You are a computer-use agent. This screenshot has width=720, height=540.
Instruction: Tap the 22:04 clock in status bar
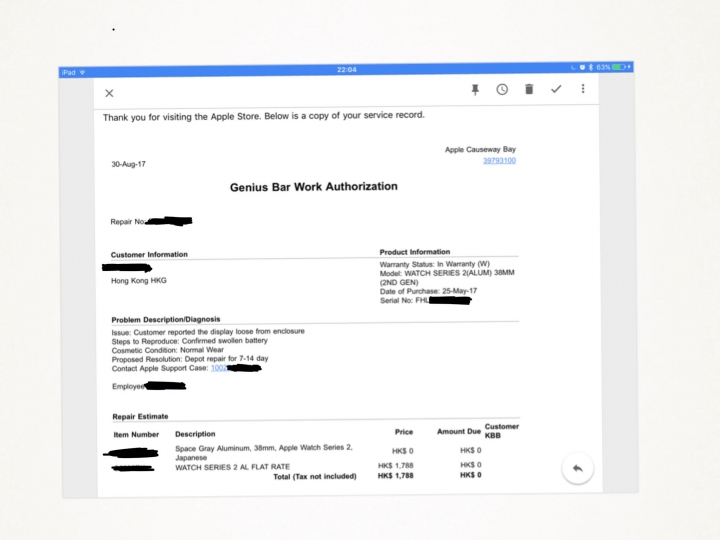(347, 70)
